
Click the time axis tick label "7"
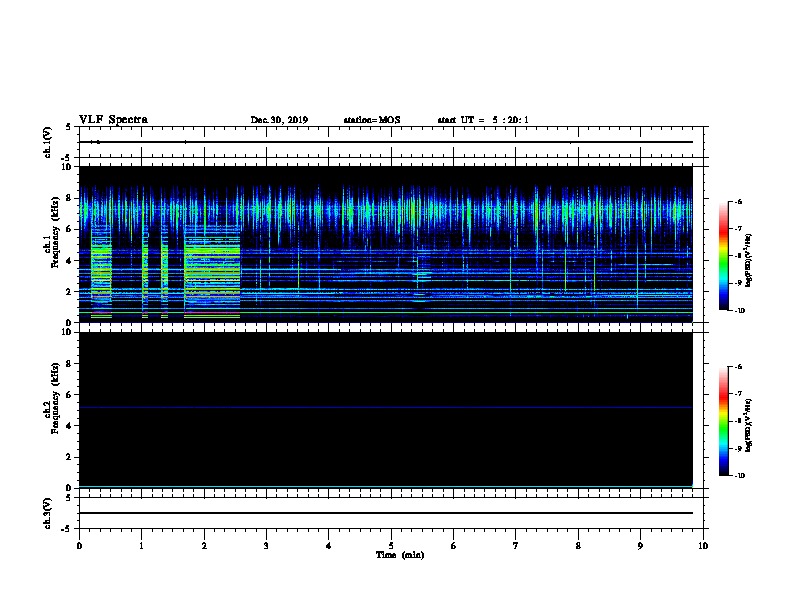(516, 546)
